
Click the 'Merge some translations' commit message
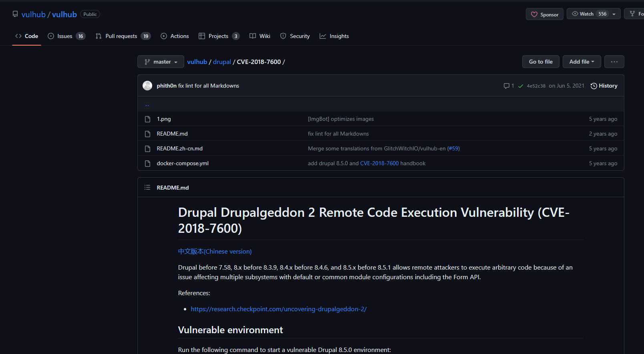pyautogui.click(x=377, y=149)
